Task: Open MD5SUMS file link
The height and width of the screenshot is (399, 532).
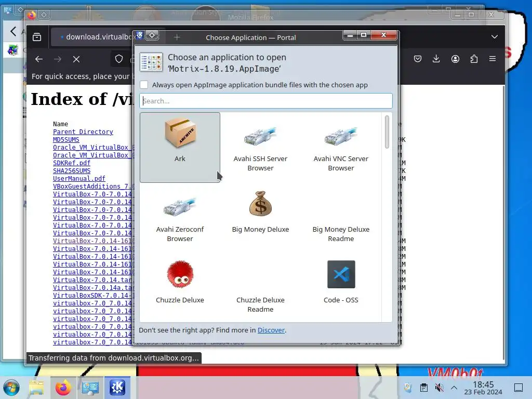Action: coord(66,139)
